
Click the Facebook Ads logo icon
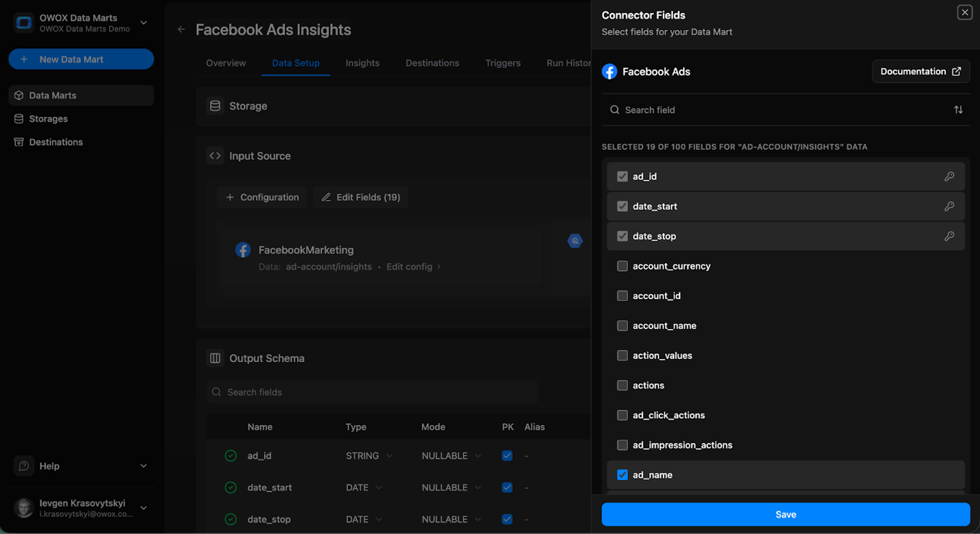coord(610,72)
